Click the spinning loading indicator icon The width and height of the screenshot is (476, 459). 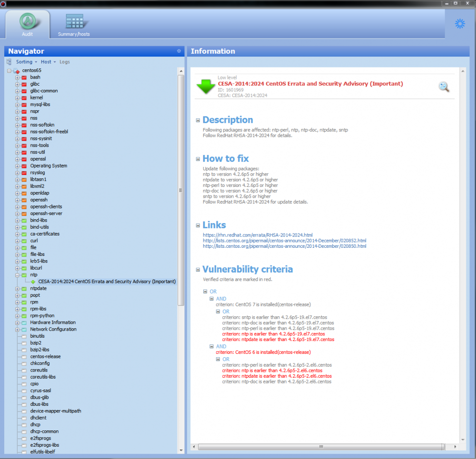pos(460,24)
